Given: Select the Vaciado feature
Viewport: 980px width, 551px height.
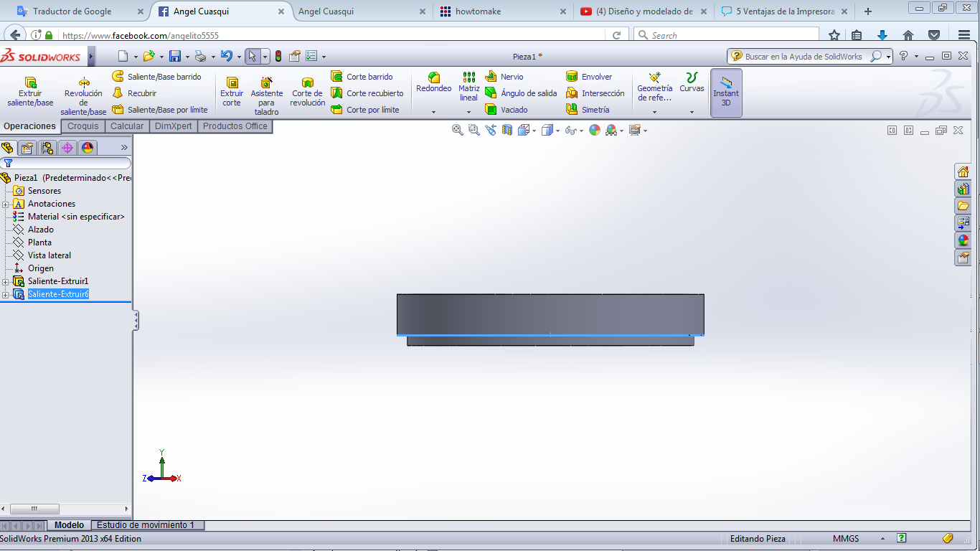Looking at the screenshot, I should 507,110.
